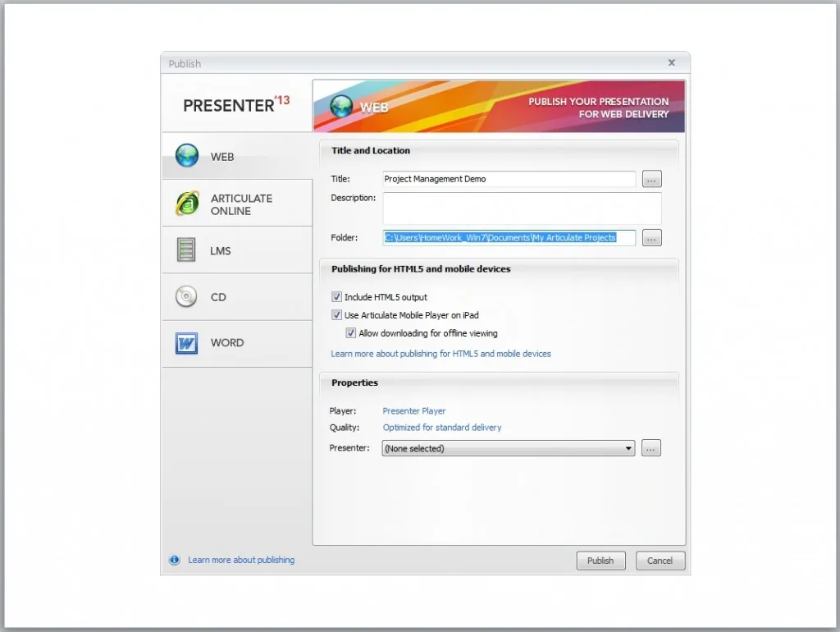The height and width of the screenshot is (632, 840).
Task: Choose the CD publish tab label
Action: [218, 297]
